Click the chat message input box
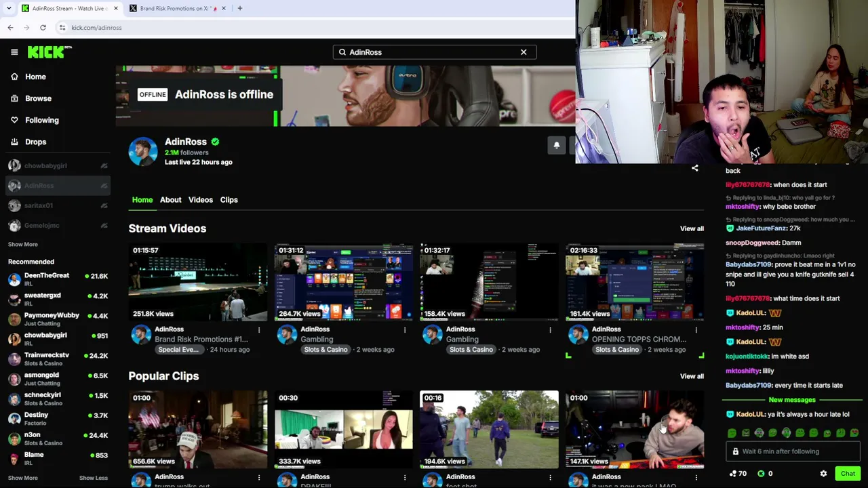868x488 pixels. (792, 451)
